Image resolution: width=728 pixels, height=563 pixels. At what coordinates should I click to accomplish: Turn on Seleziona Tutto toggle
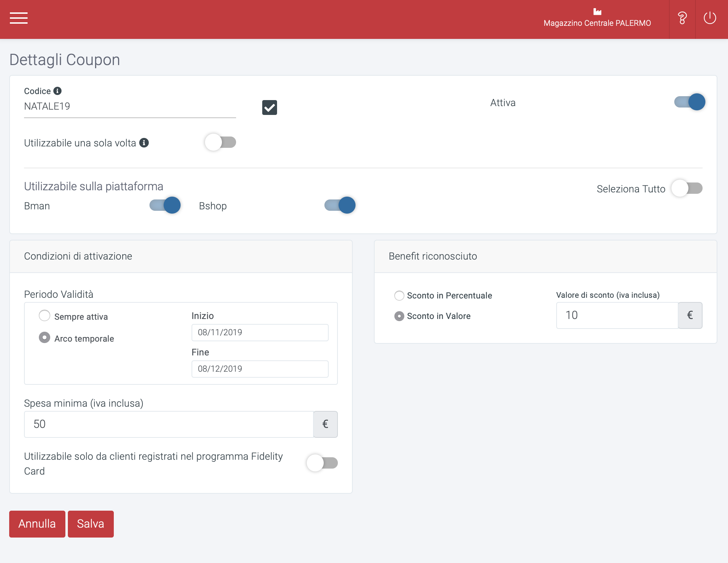coord(687,188)
